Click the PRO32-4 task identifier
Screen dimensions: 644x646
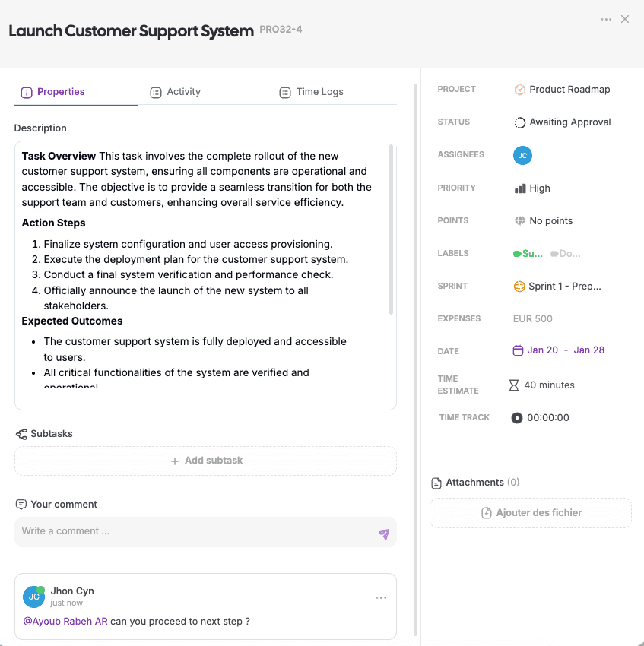(281, 29)
